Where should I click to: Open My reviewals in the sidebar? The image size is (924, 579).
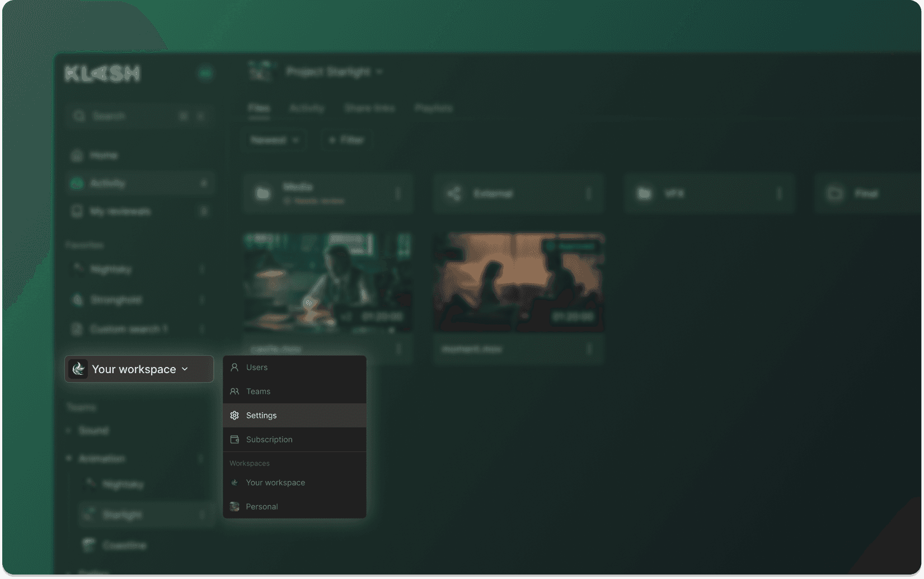point(140,211)
